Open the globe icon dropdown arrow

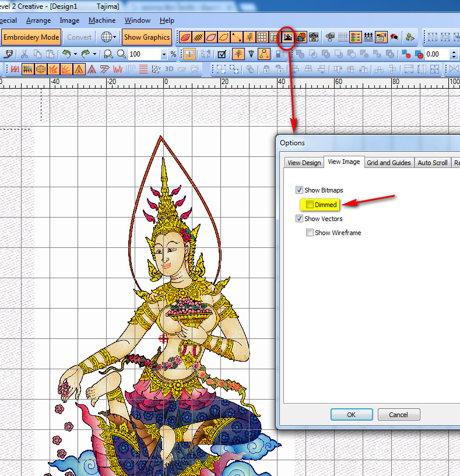114,37
